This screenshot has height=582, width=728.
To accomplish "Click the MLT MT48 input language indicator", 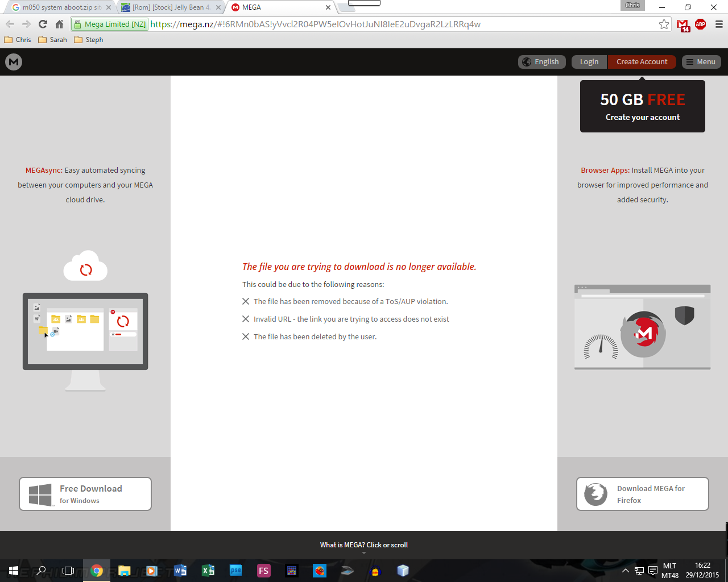I will [x=670, y=571].
